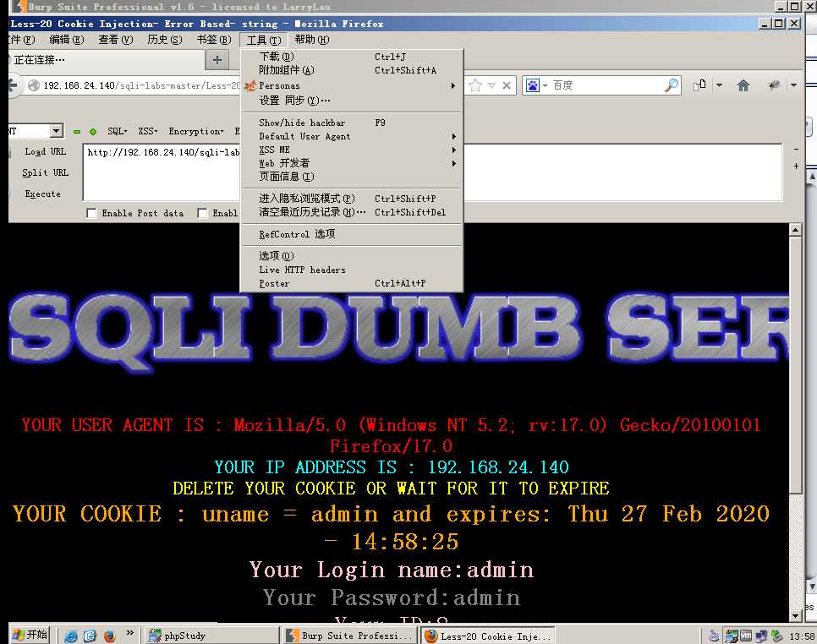The image size is (817, 644).
Task: Click the copy pages toolbar icon
Action: click(699, 85)
